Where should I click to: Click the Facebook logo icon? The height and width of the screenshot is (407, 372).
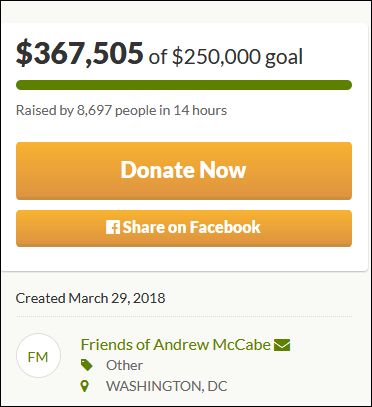[113, 227]
